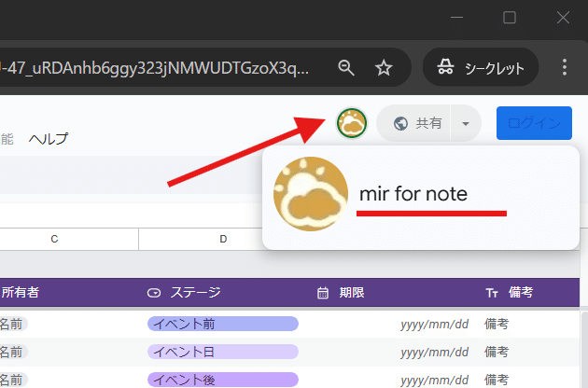Click the yyyy/mm/dd cell in イベント後 row
588x388 pixels.
(x=435, y=381)
